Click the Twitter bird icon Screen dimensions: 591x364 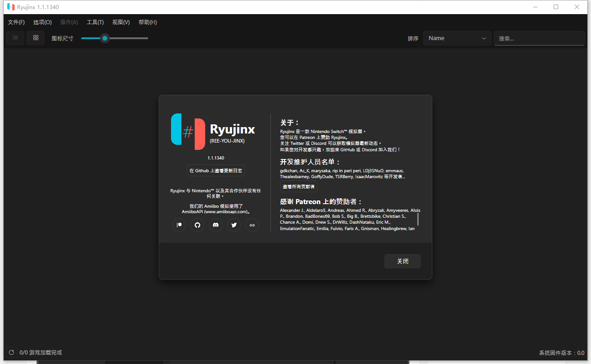233,225
